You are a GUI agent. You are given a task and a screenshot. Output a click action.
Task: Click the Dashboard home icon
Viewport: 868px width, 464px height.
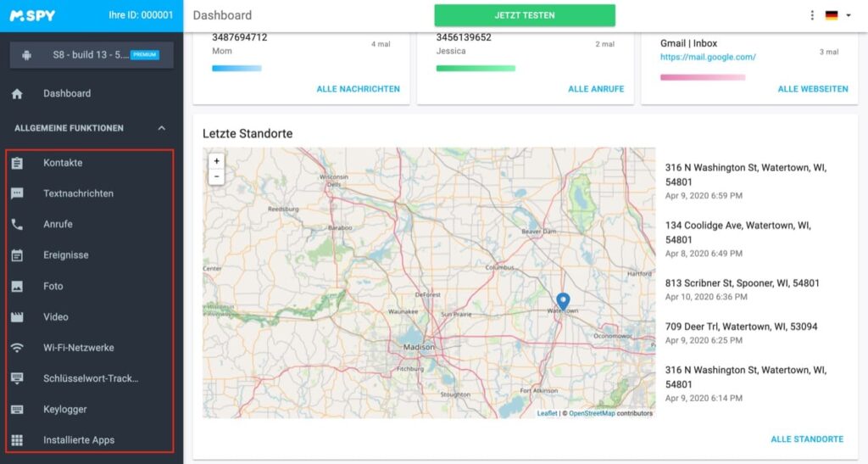tap(17, 93)
